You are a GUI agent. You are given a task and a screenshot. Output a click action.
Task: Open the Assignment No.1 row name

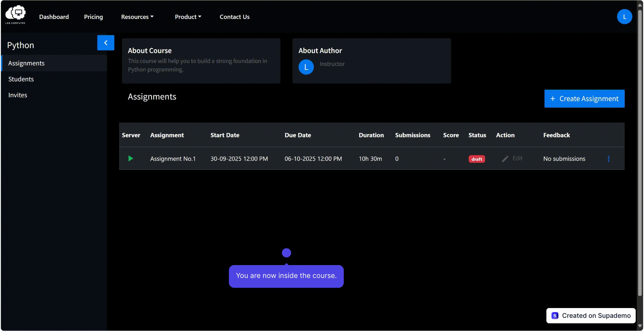point(173,159)
